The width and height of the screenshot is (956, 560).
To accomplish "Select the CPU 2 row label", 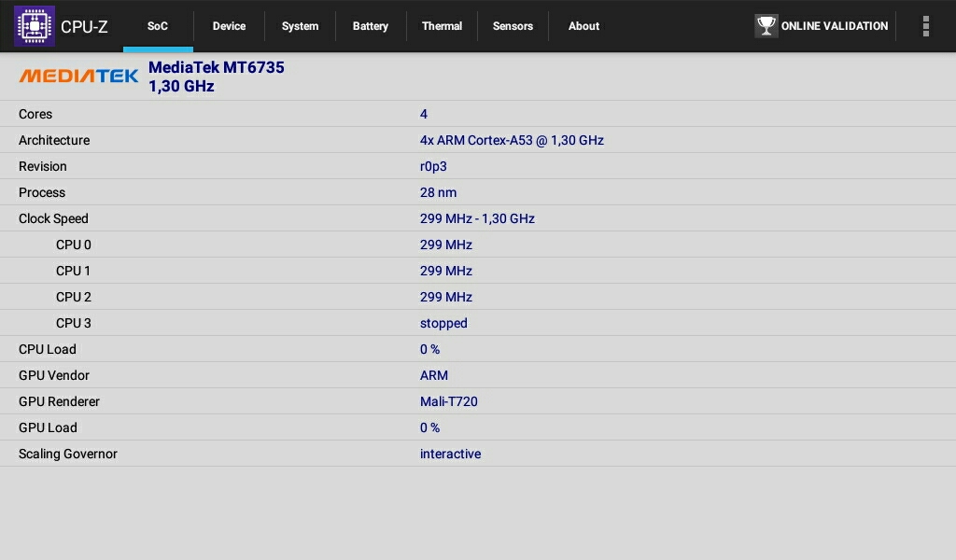I will point(73,298).
